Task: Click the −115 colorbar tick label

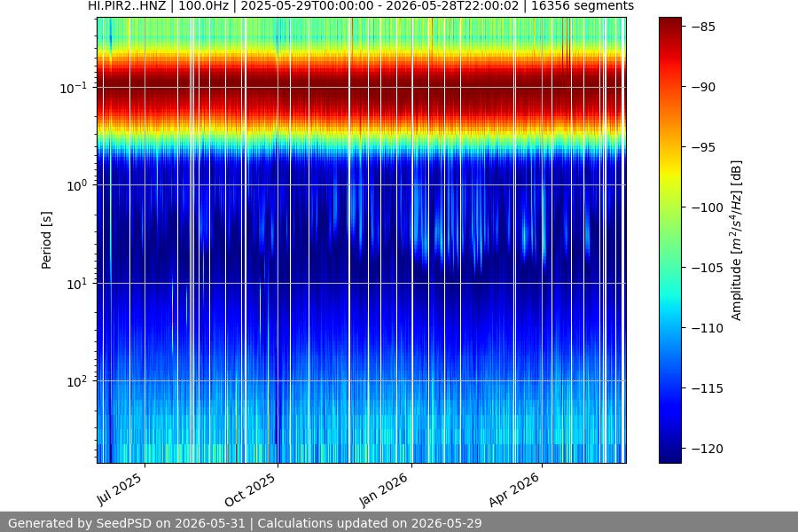Action: point(708,388)
